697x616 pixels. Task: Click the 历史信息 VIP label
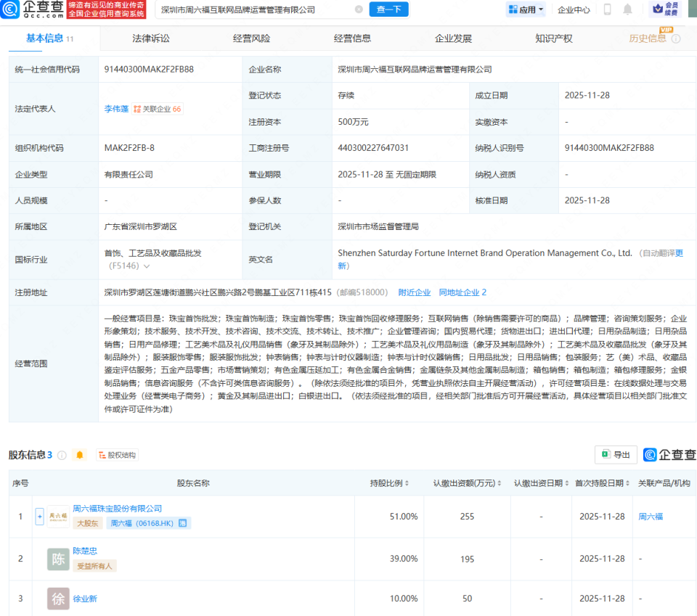click(649, 38)
